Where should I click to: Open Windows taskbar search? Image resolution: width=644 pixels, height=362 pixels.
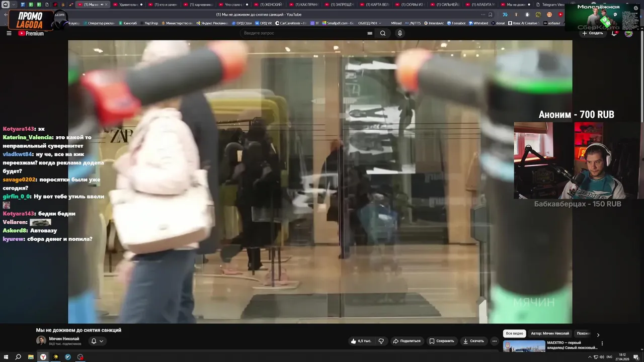(18, 357)
